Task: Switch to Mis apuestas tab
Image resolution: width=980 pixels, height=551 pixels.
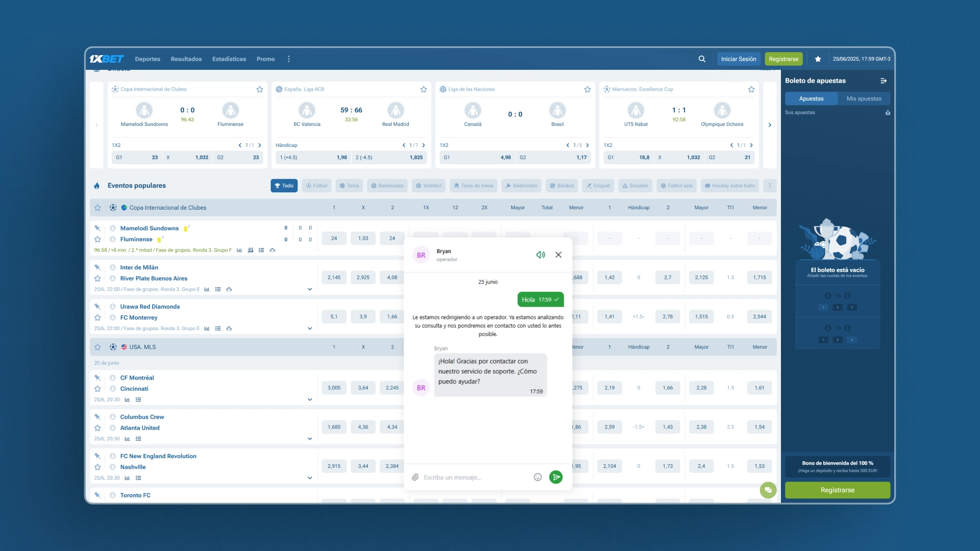Action: [x=864, y=98]
